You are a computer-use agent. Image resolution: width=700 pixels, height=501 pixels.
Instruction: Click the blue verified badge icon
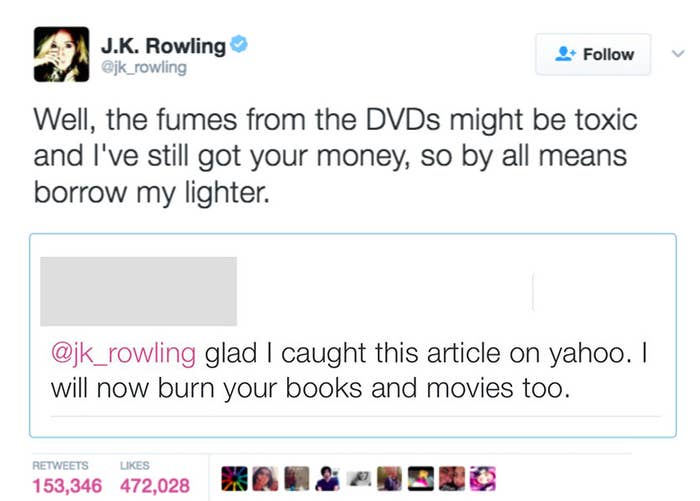239,44
